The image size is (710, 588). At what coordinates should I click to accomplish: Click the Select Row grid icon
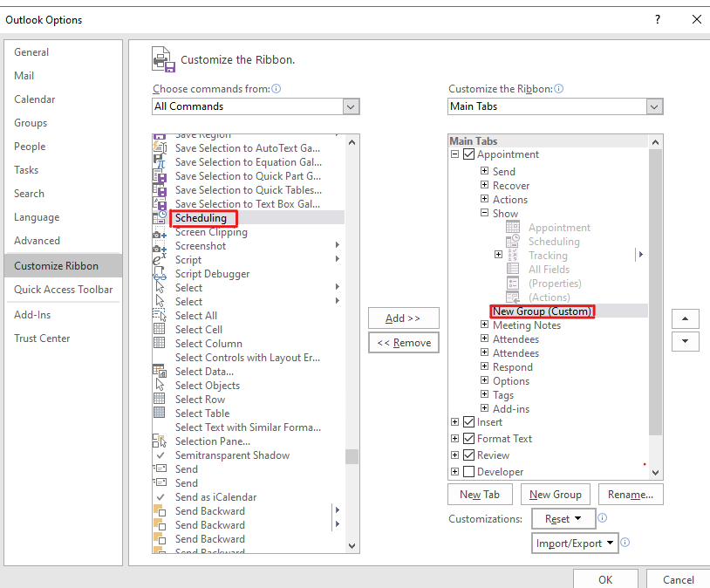[160, 399]
